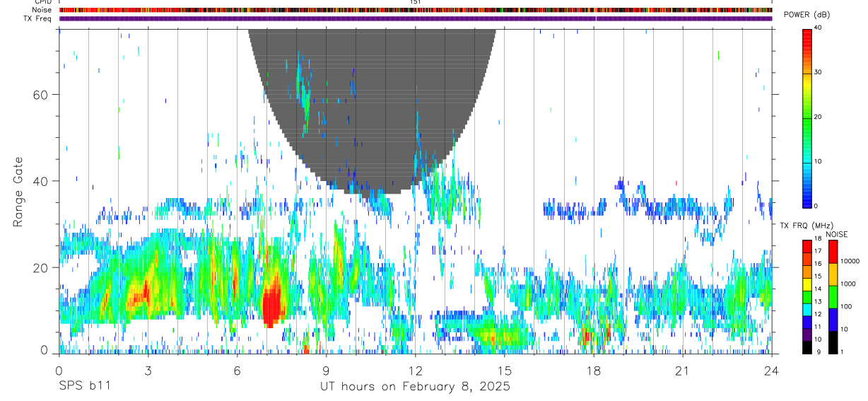Click the 10000 label on noise scale
This screenshot has width=868, height=401.
[x=851, y=261]
